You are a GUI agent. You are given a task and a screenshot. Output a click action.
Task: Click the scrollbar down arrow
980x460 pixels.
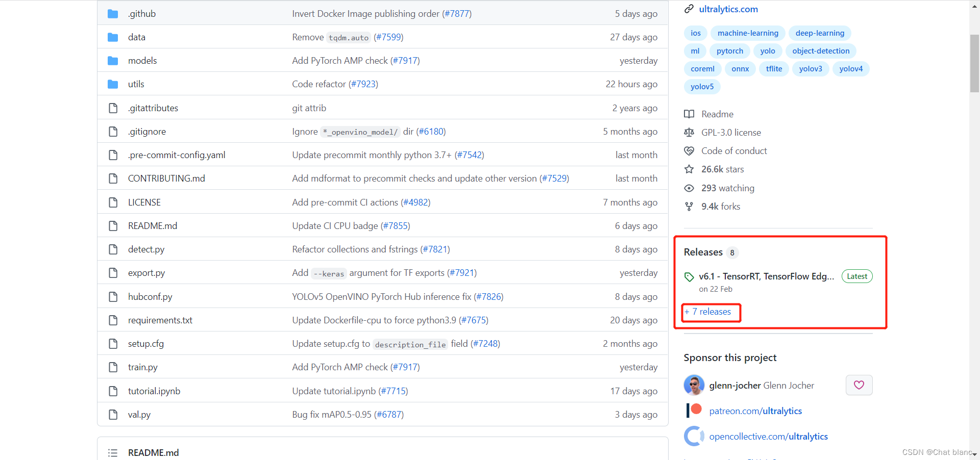(974, 454)
